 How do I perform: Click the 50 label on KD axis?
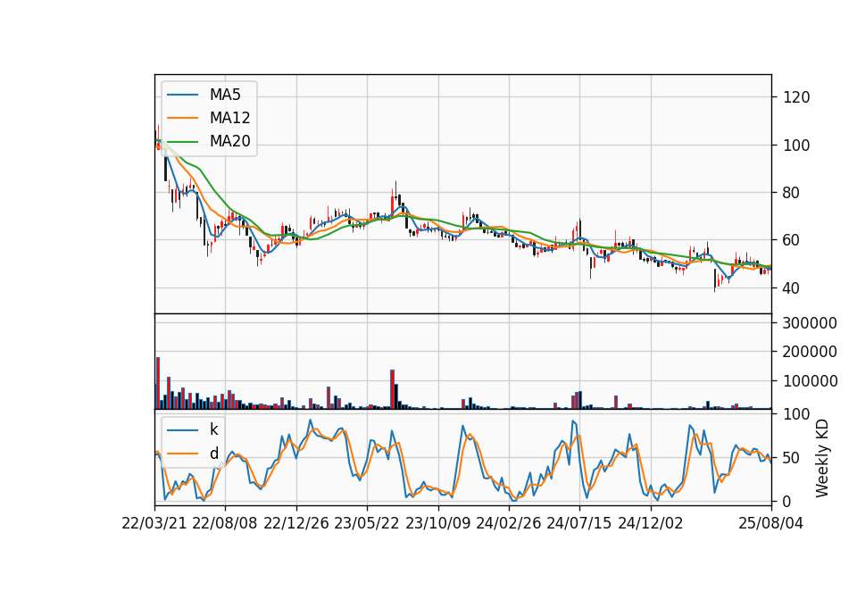point(792,458)
